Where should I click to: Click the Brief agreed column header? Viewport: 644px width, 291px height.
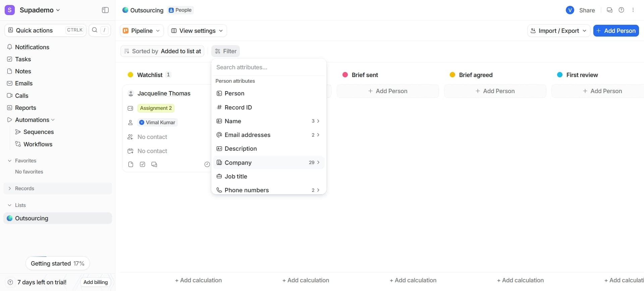(476, 75)
